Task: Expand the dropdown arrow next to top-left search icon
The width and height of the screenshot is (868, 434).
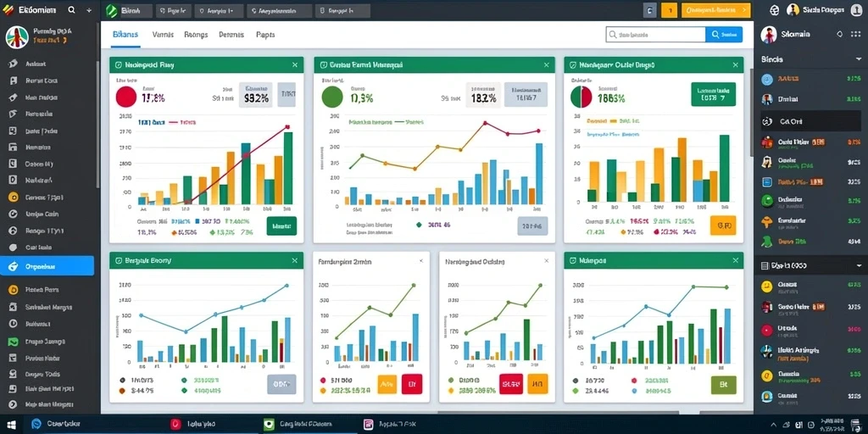Action: (x=89, y=10)
